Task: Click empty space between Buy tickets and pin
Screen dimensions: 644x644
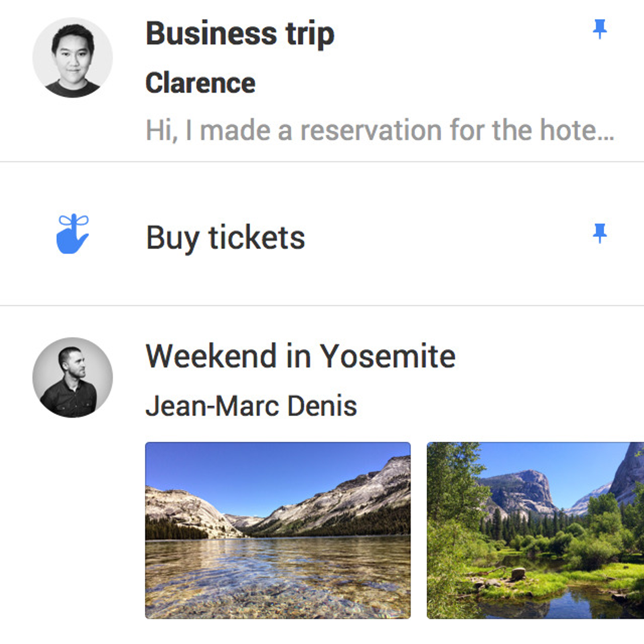Action: click(447, 237)
